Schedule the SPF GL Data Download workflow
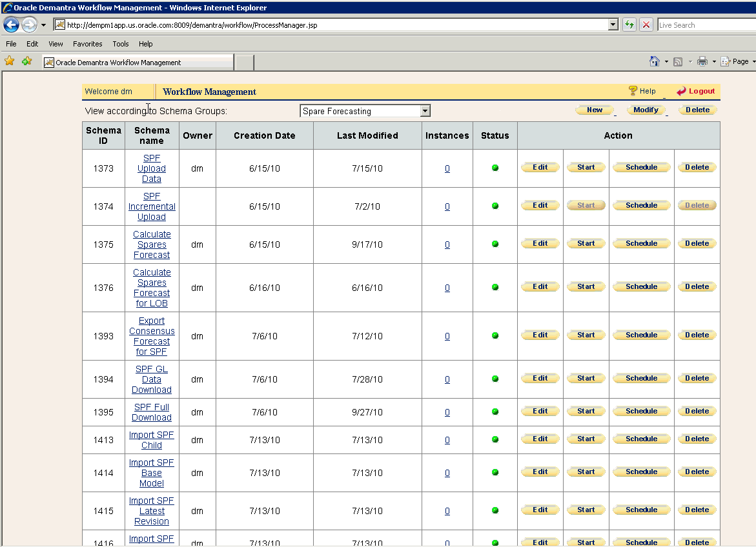The image size is (756, 547). [641, 379]
